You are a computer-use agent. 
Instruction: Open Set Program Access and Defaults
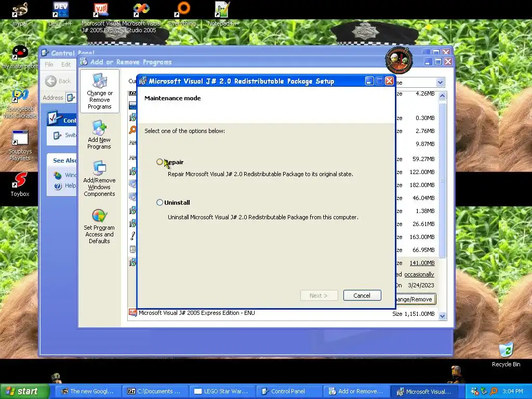(x=99, y=226)
